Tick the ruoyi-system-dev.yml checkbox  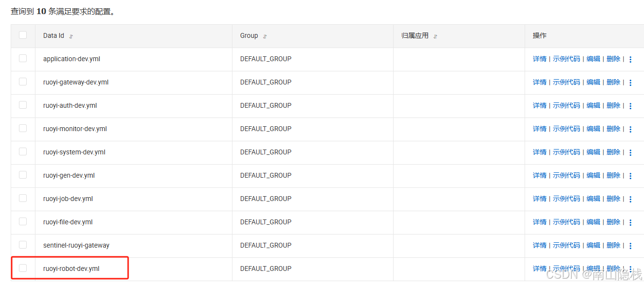23,151
